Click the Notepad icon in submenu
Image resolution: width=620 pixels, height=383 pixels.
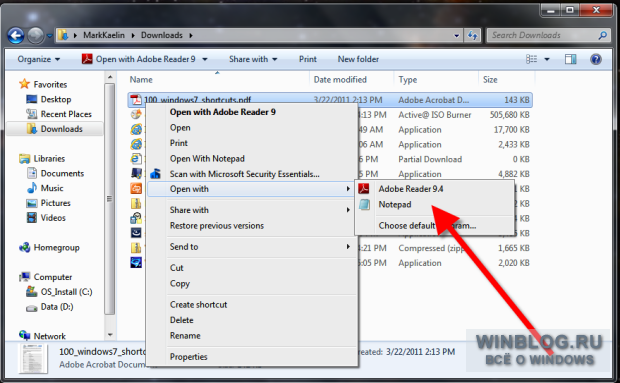(x=364, y=204)
